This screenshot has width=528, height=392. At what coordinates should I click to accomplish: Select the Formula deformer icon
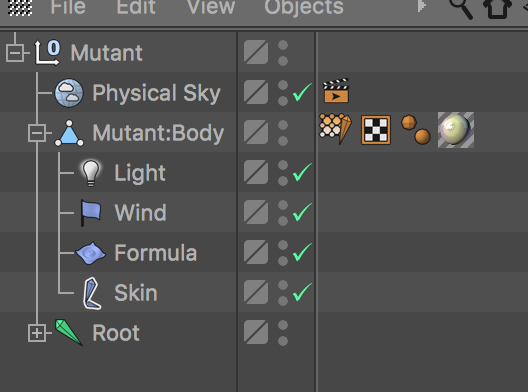(91, 253)
